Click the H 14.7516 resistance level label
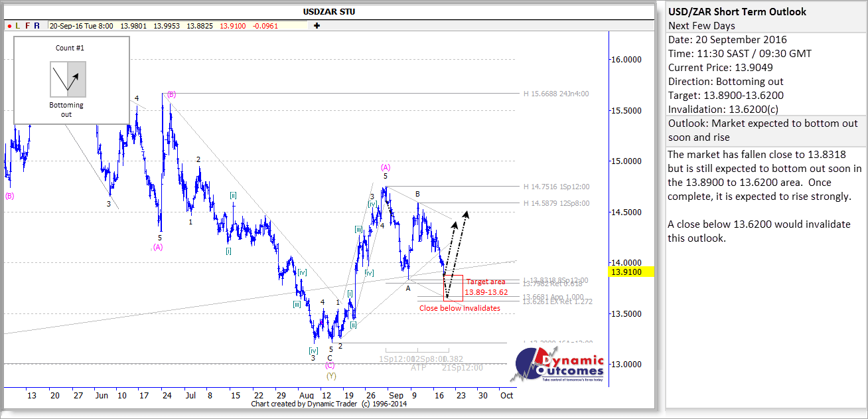The height and width of the screenshot is (419, 868). pos(556,187)
